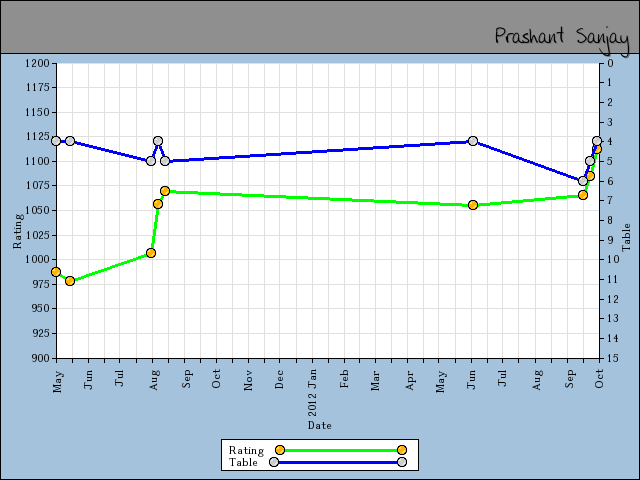Click the 'Feb' x-axis label

click(x=344, y=379)
